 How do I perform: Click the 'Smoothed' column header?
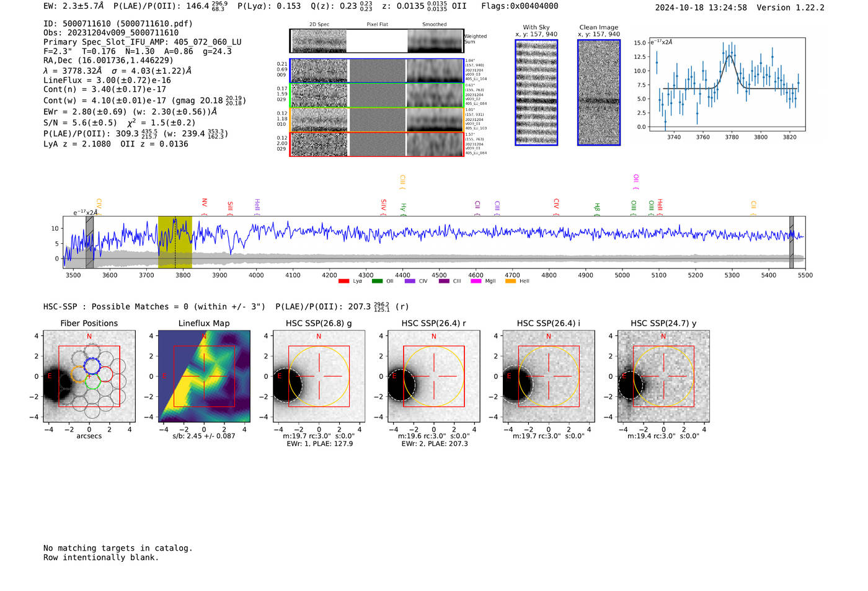click(x=434, y=24)
